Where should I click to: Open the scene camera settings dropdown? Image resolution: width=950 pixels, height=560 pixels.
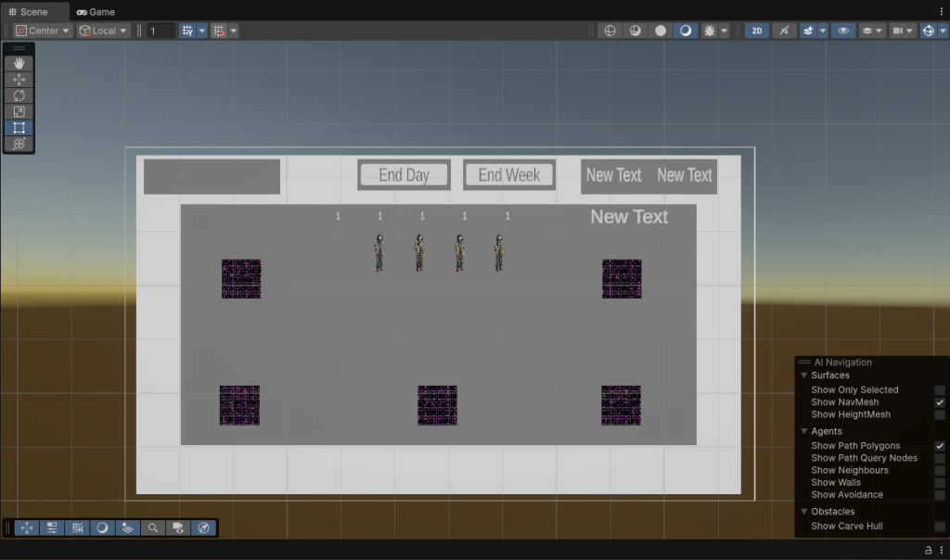pos(902,31)
